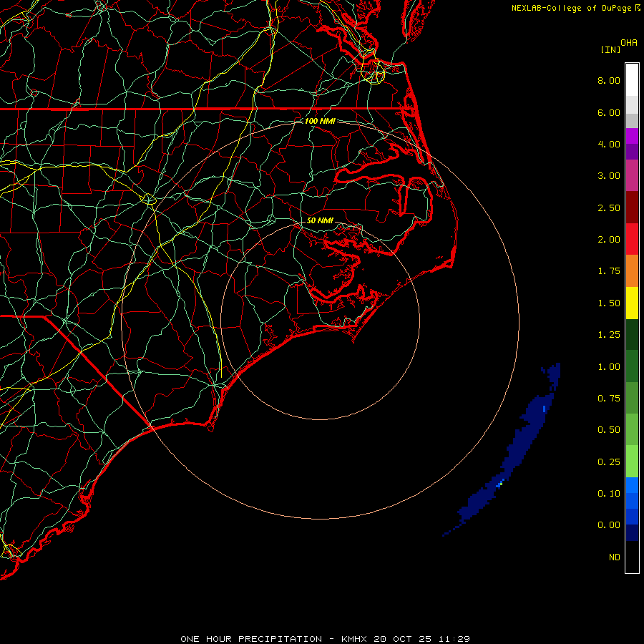This screenshot has width=644, height=644.
Task: Select the green swatch beside 1.00
Action: click(x=632, y=366)
